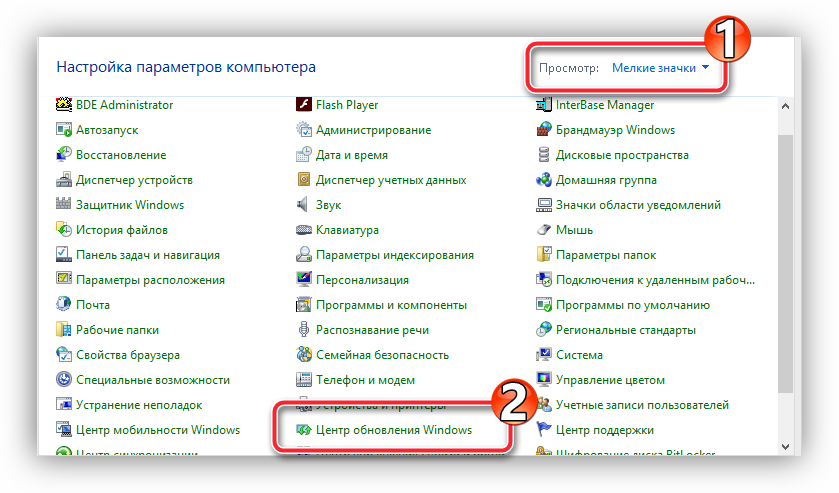The width and height of the screenshot is (839, 493).
Task: Click the Региональные стандарты link
Action: [x=626, y=330]
